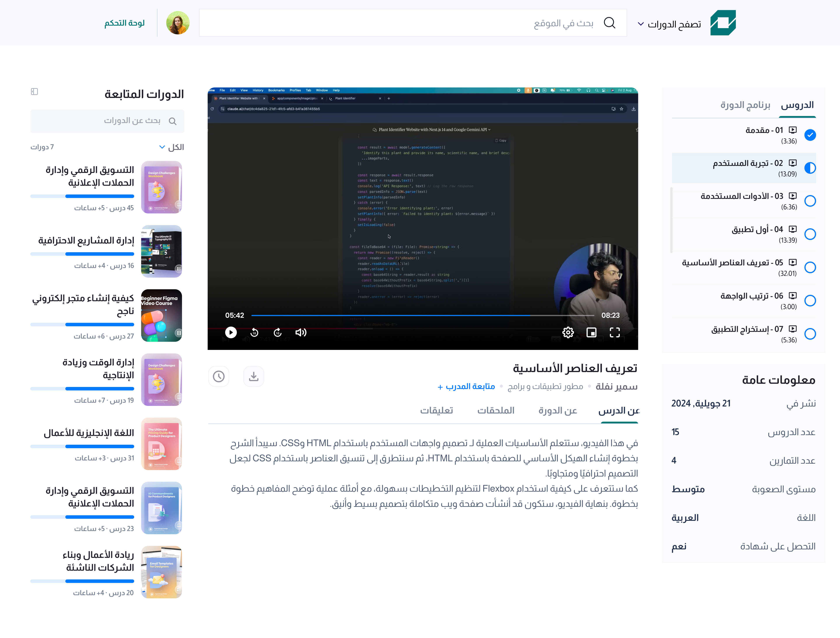
Task: Enter fullscreen video mode
Action: 615,333
